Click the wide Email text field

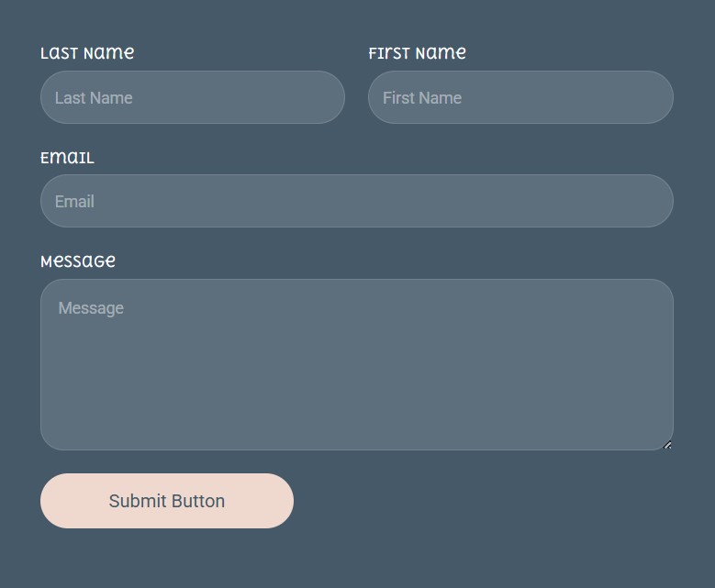pos(356,201)
